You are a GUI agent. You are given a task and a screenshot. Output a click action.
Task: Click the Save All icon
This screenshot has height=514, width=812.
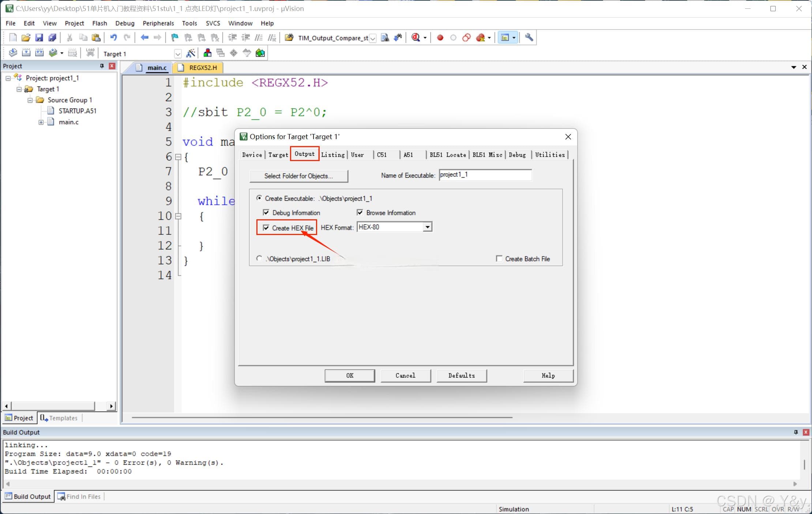click(52, 38)
